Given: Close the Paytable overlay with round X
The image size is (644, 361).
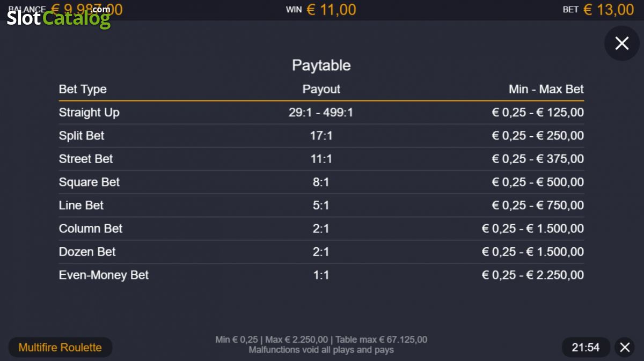Looking at the screenshot, I should [x=621, y=43].
